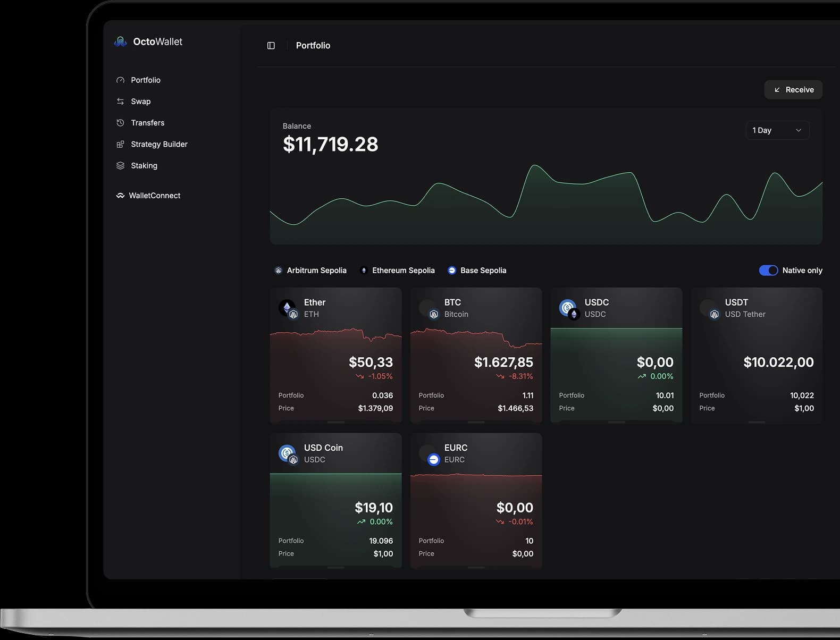Toggle the Native only switch

coord(768,271)
